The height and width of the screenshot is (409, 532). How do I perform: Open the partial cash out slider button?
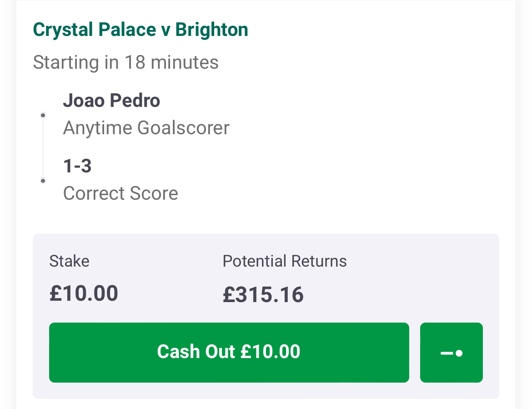(451, 352)
